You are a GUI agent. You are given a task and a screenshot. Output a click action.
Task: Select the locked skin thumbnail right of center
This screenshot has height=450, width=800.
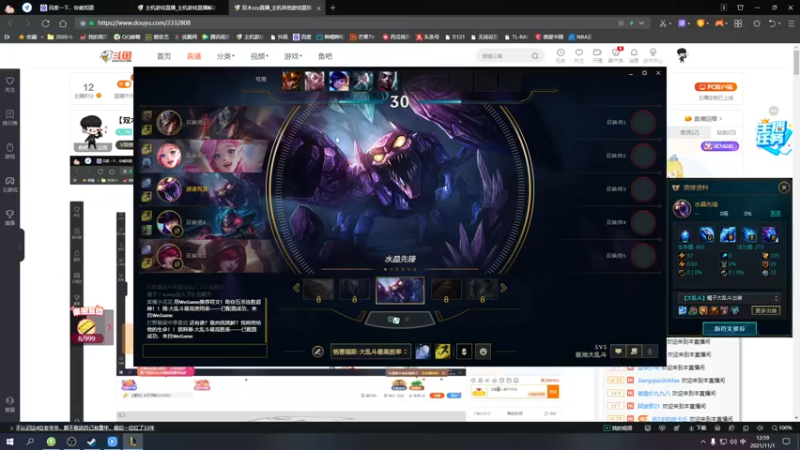(446, 290)
